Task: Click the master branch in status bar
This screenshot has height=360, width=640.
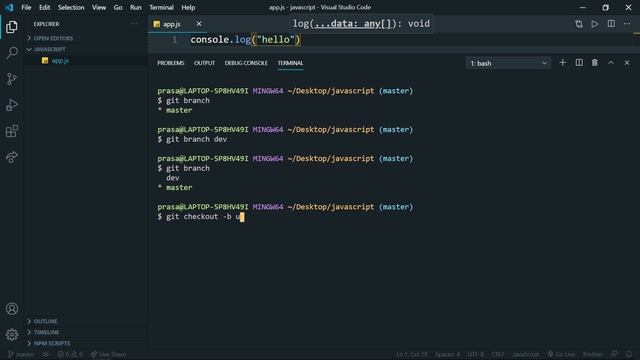Action: (21, 354)
